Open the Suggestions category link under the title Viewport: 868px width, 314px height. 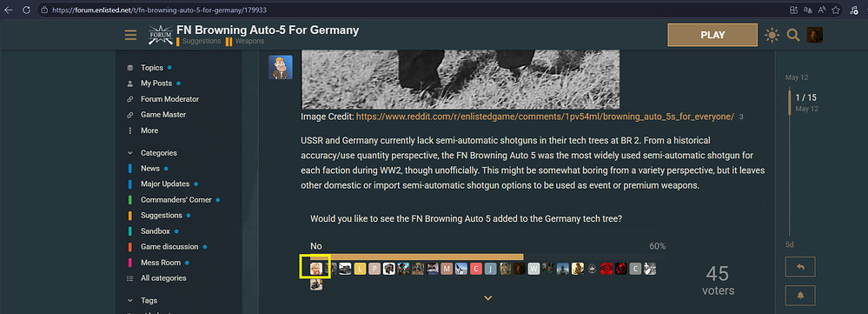click(x=199, y=42)
